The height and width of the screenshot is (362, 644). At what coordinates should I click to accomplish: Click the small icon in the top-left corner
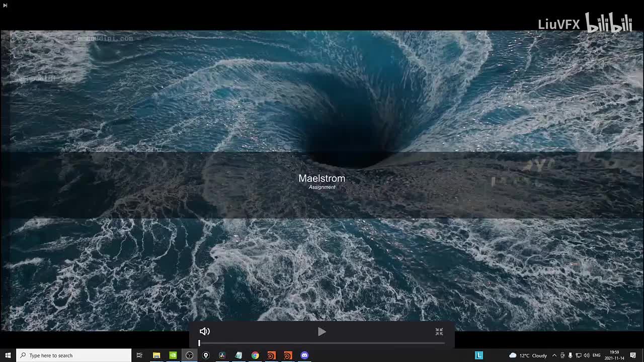coord(5,5)
